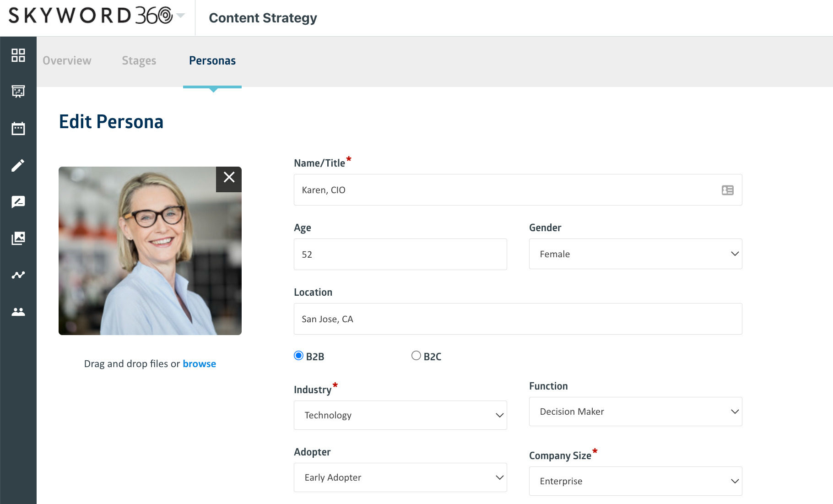Open the calendar icon in sidebar
Viewport: 833px width, 504px height.
pos(18,128)
